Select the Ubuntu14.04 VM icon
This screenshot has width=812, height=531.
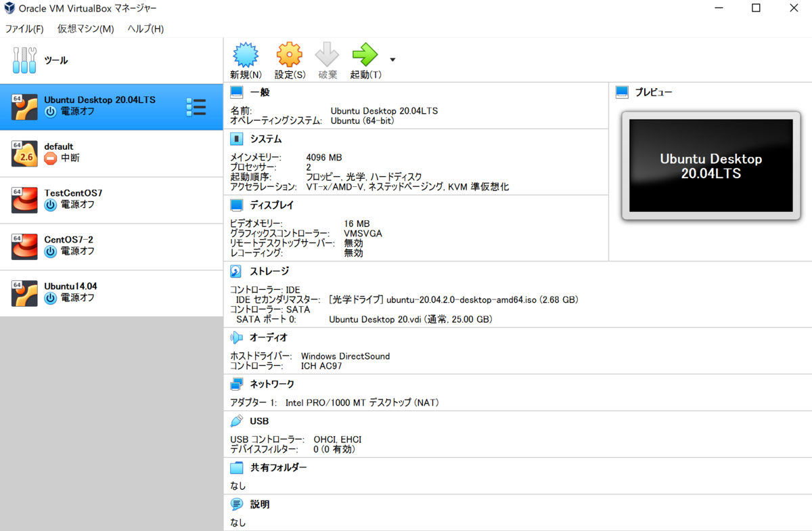(24, 293)
